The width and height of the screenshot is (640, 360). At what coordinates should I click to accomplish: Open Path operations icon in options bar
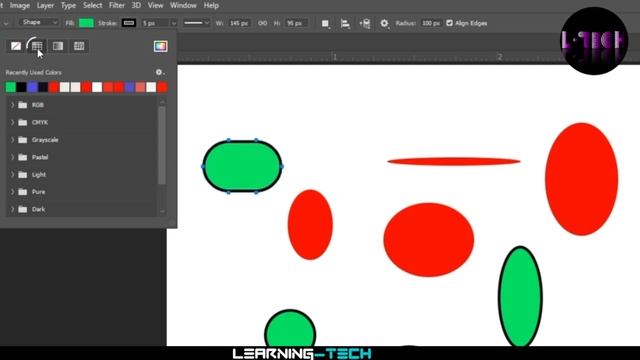(x=325, y=23)
